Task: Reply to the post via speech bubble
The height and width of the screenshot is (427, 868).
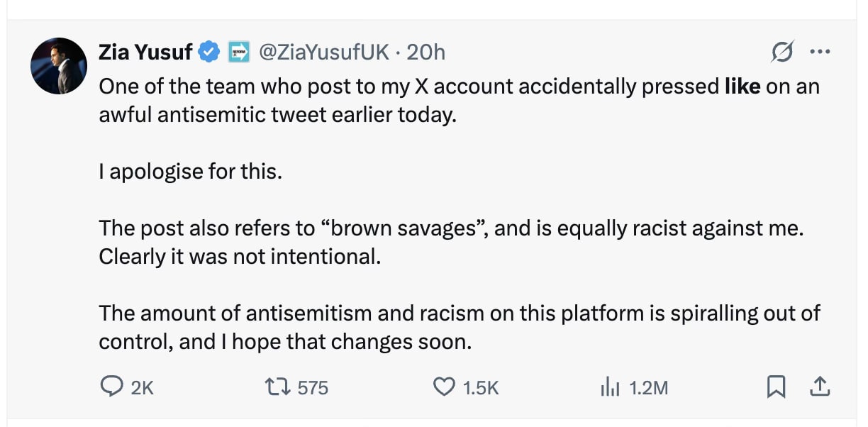Action: [x=111, y=387]
